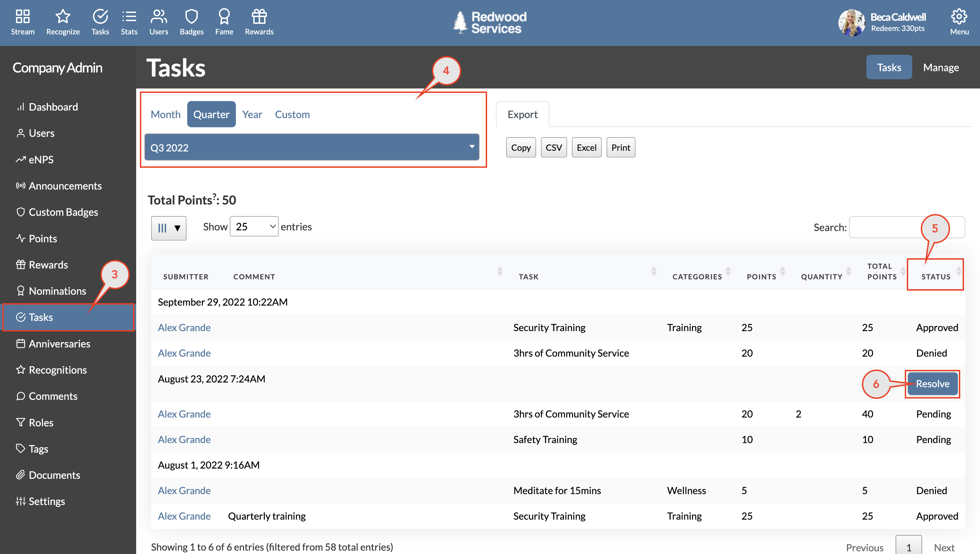
Task: Open Alex Grande's profile link
Action: 184,327
